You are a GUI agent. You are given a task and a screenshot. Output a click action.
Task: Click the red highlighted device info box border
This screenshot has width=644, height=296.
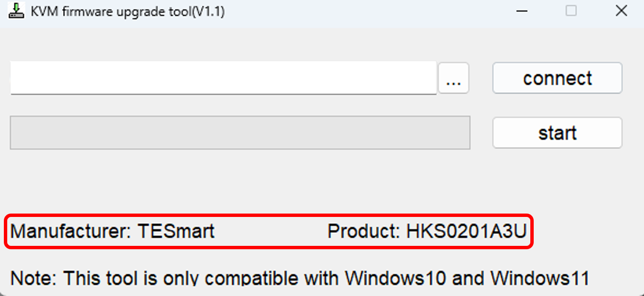click(270, 215)
